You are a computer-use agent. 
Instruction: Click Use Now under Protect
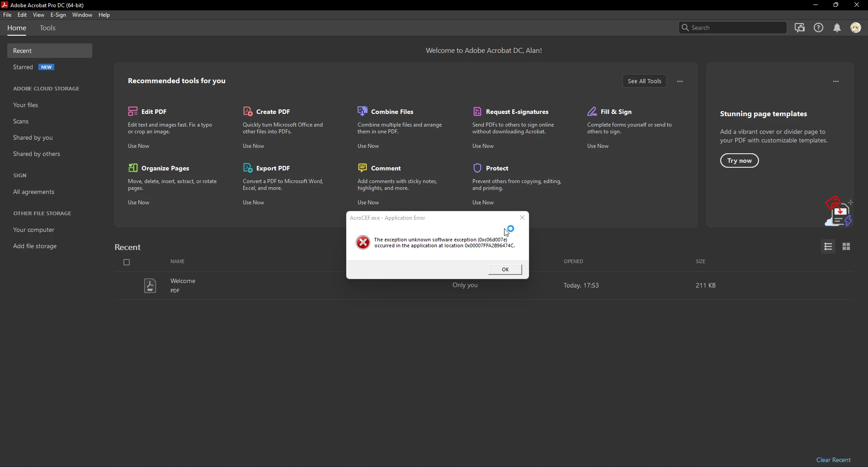point(483,203)
